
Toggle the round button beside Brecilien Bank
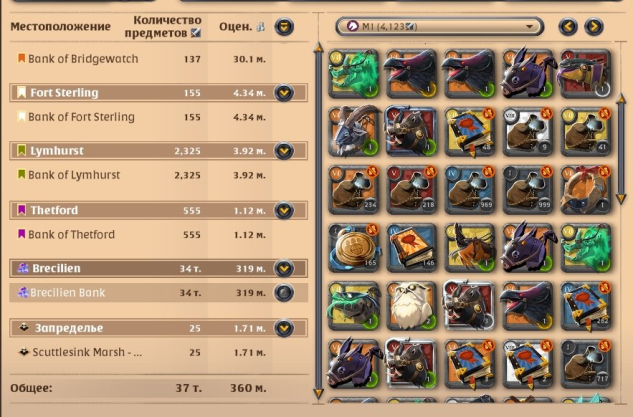pos(284,292)
